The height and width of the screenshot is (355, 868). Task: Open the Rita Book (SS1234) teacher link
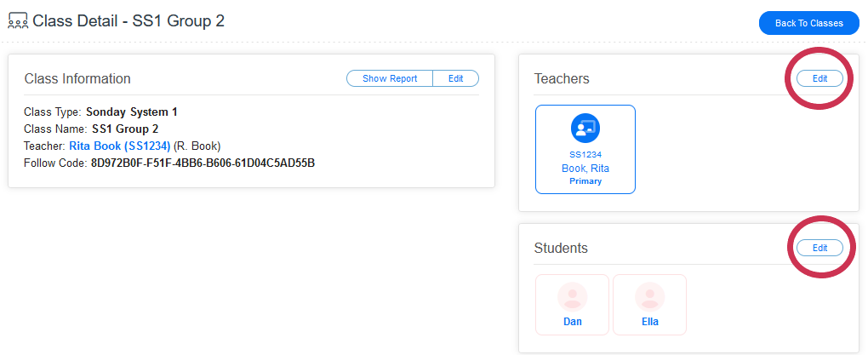[x=119, y=146]
